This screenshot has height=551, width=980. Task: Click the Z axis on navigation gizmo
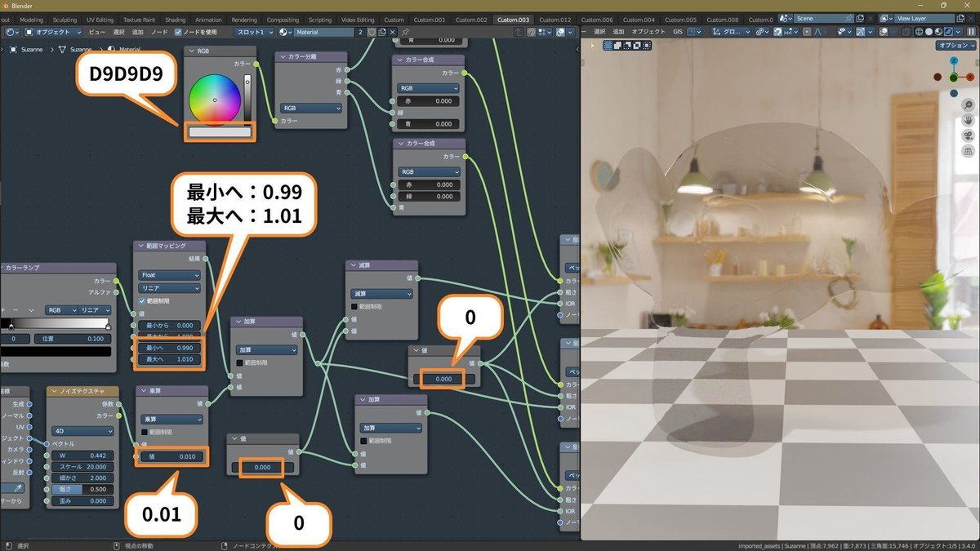954,61
